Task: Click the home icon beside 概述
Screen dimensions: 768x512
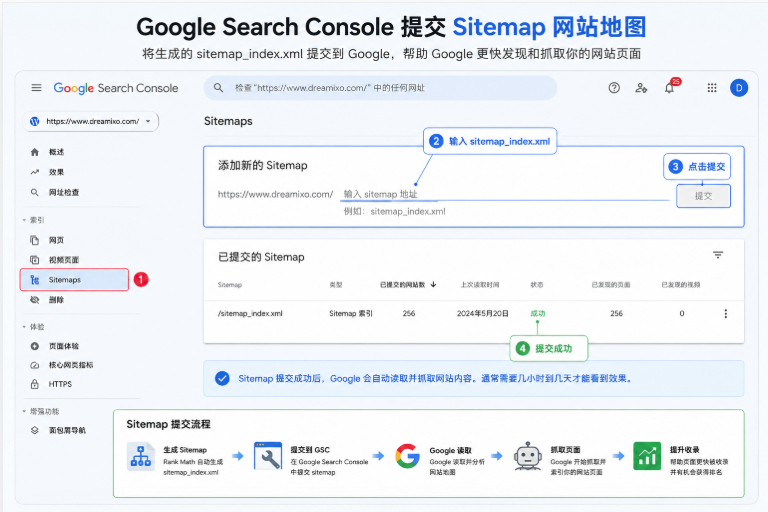Action: [34, 152]
